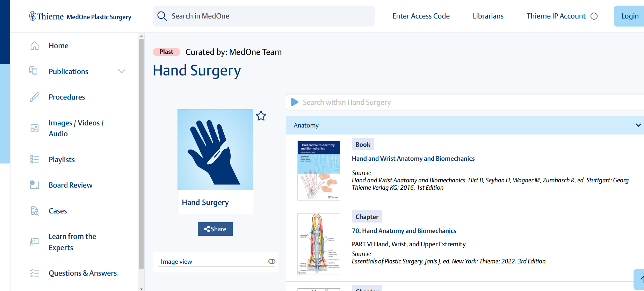Screen dimensions: 644x291
Task: Click the Home house icon
Action: [35, 46]
